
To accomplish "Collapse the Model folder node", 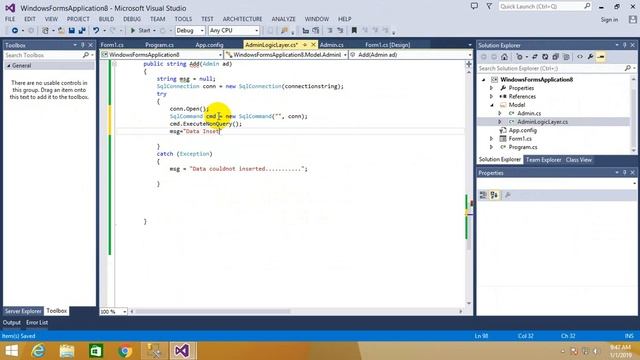I will (x=491, y=105).
